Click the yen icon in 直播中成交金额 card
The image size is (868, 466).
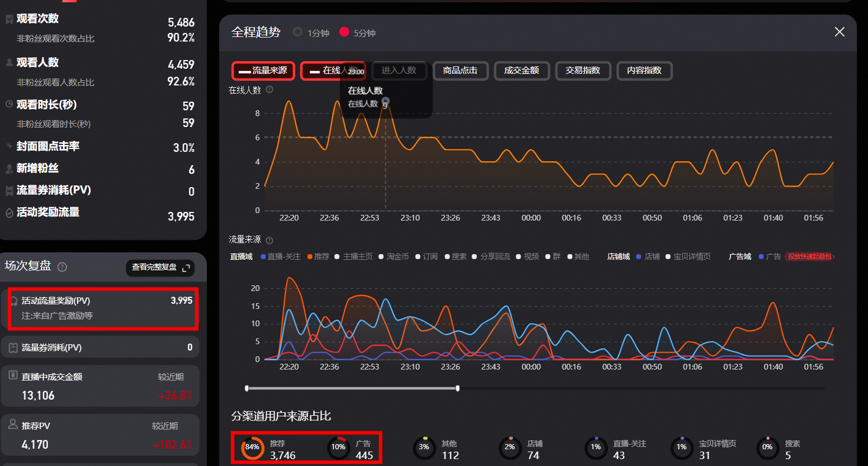(13, 375)
